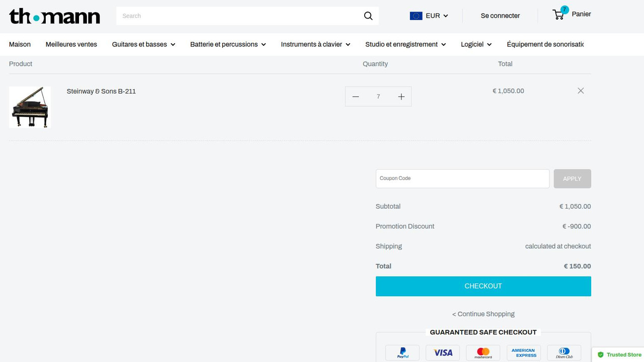Click GUARANTEED SAFE CHECKOUT heading
Image resolution: width=644 pixels, height=362 pixels.
point(483,332)
